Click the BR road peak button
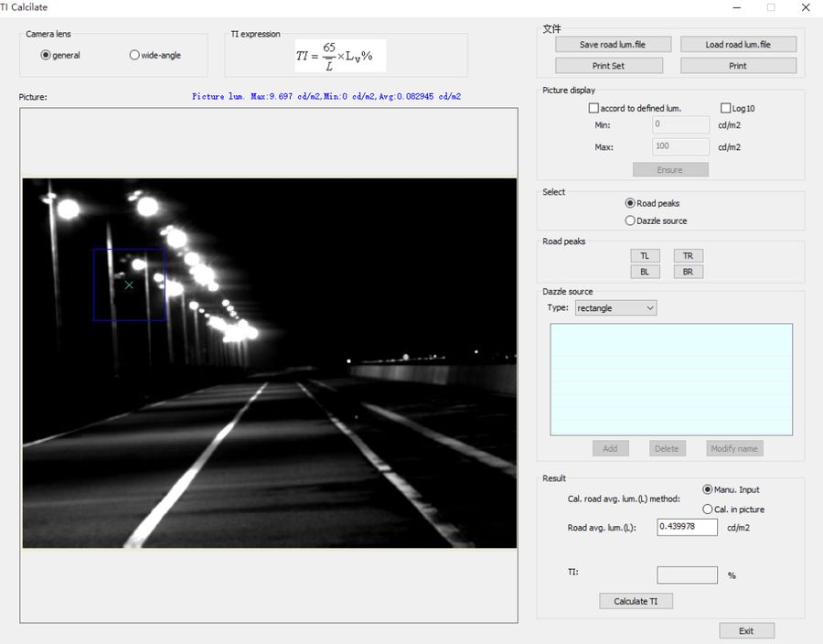The height and width of the screenshot is (644, 823). point(689,272)
